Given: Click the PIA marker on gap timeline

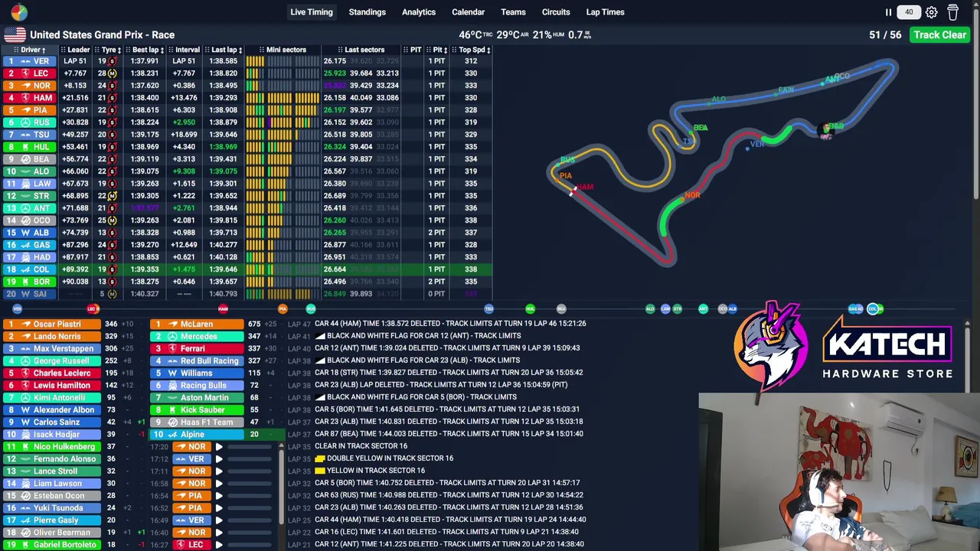Looking at the screenshot, I should click(283, 309).
